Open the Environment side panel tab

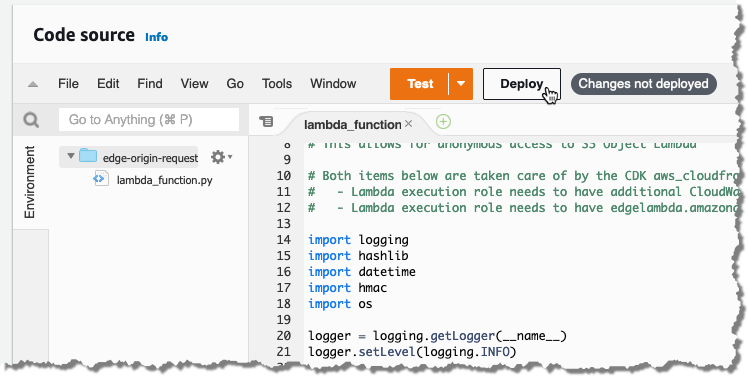(x=30, y=182)
